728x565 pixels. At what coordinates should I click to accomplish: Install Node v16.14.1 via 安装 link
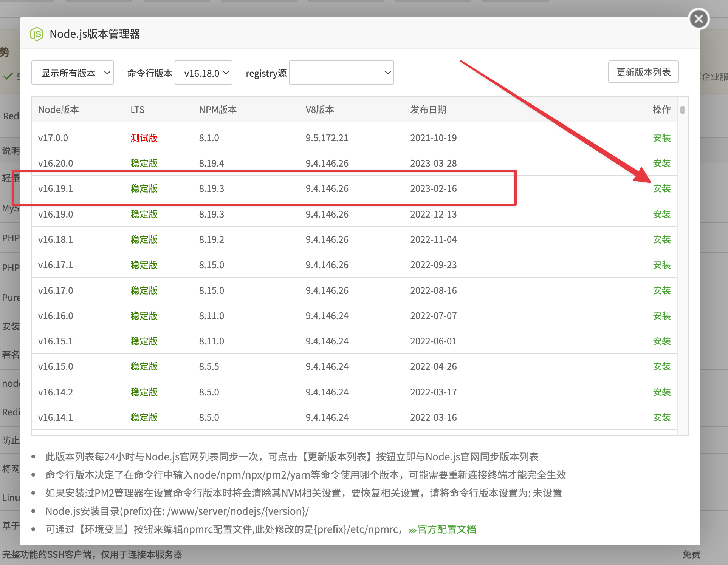pyautogui.click(x=661, y=417)
